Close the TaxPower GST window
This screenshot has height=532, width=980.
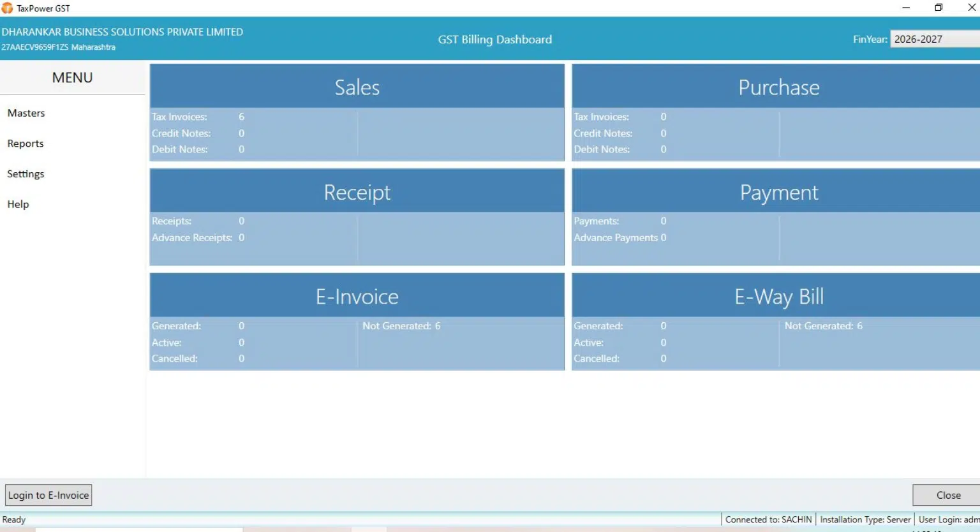click(x=971, y=8)
